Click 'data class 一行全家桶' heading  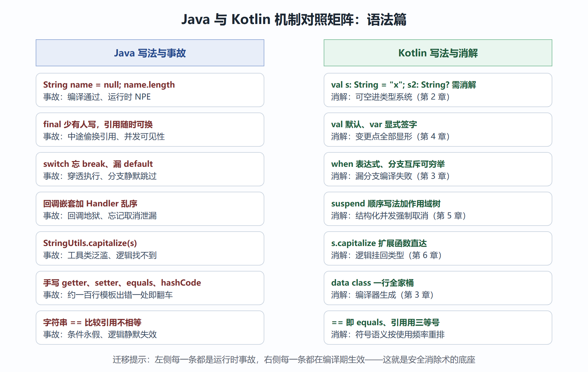[372, 283]
